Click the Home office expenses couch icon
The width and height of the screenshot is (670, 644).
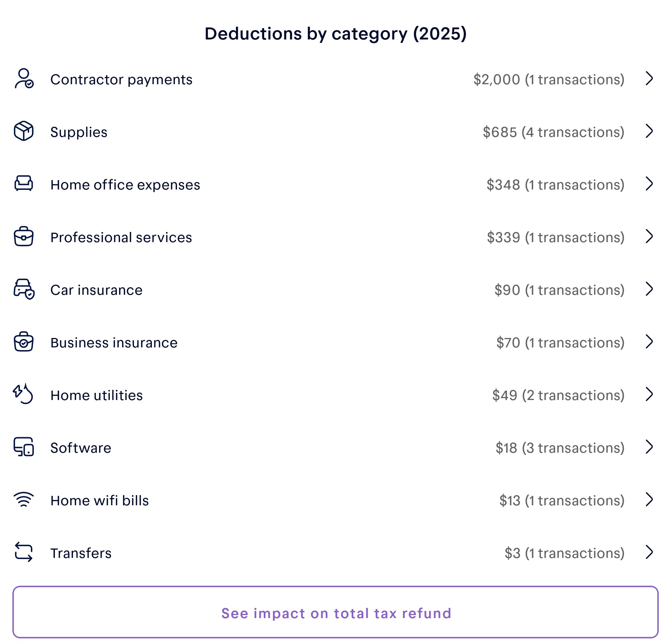pyautogui.click(x=24, y=184)
